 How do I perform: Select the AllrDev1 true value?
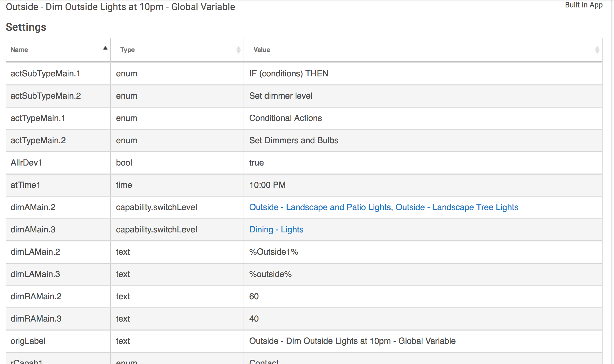pyautogui.click(x=256, y=163)
